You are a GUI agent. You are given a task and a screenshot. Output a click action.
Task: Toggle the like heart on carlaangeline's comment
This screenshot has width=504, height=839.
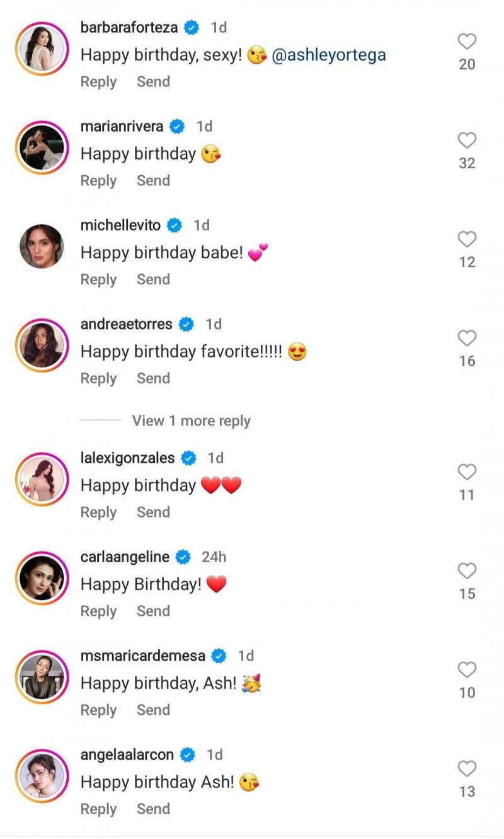coord(467,570)
